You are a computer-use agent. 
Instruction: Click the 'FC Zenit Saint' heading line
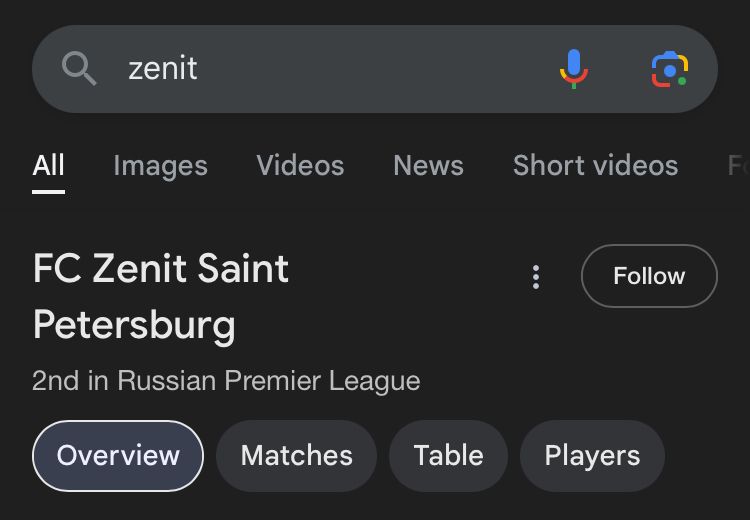161,269
